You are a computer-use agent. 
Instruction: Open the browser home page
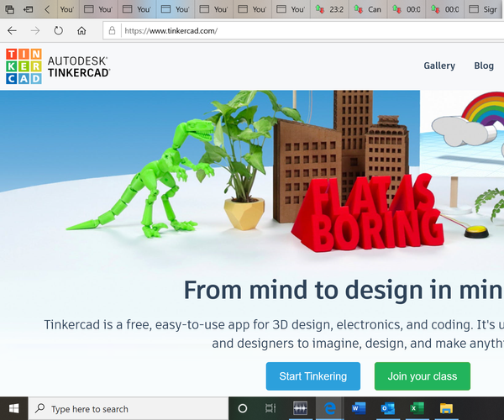[81, 30]
